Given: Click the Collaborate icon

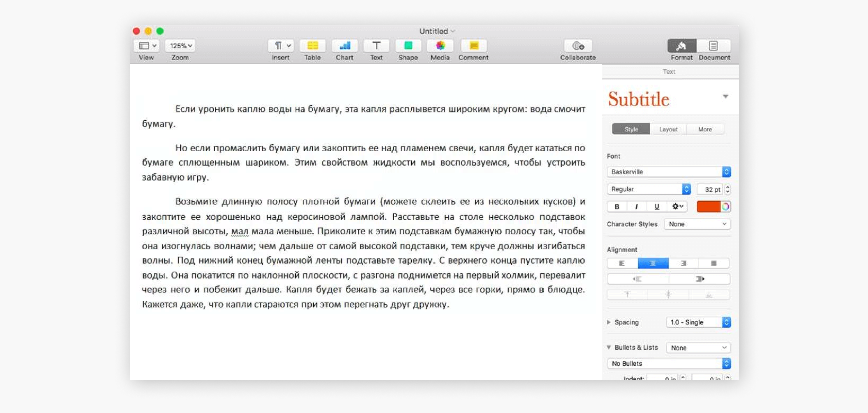Looking at the screenshot, I should (578, 46).
